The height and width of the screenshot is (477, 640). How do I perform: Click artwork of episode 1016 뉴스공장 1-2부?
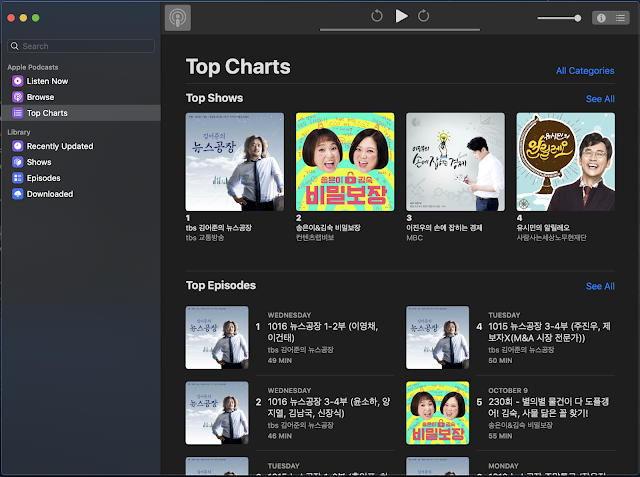pyautogui.click(x=217, y=337)
